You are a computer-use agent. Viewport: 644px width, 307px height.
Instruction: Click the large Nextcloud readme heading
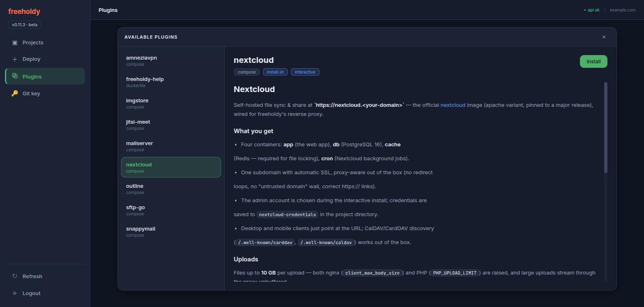pyautogui.click(x=254, y=89)
